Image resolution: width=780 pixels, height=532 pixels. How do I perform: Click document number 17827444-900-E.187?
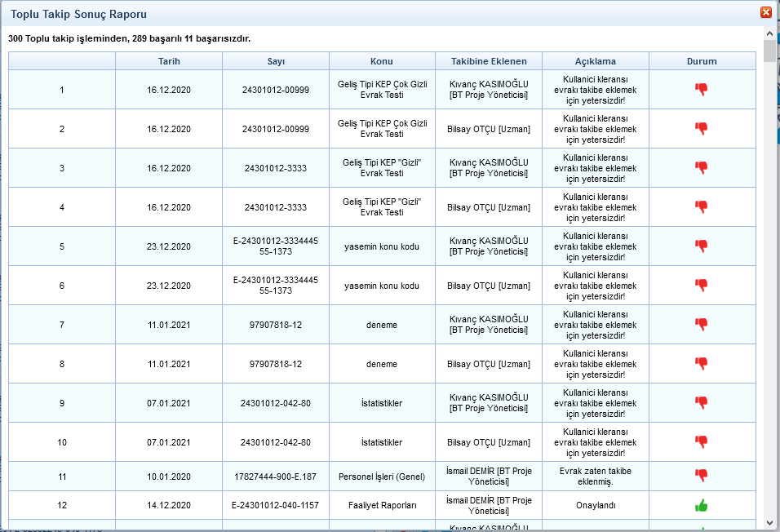[x=276, y=477]
